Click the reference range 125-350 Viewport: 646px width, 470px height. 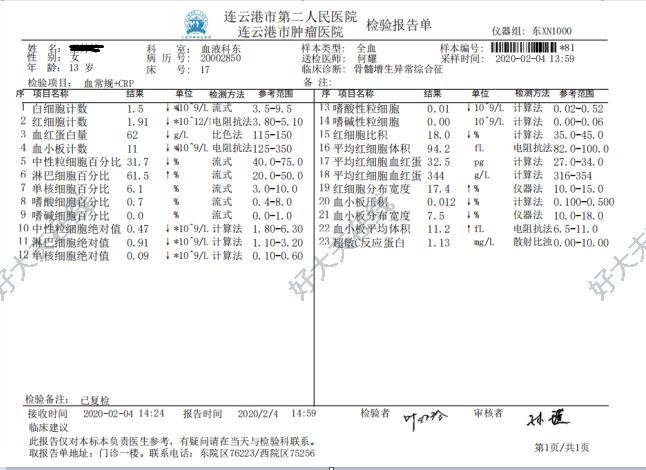pyautogui.click(x=272, y=149)
